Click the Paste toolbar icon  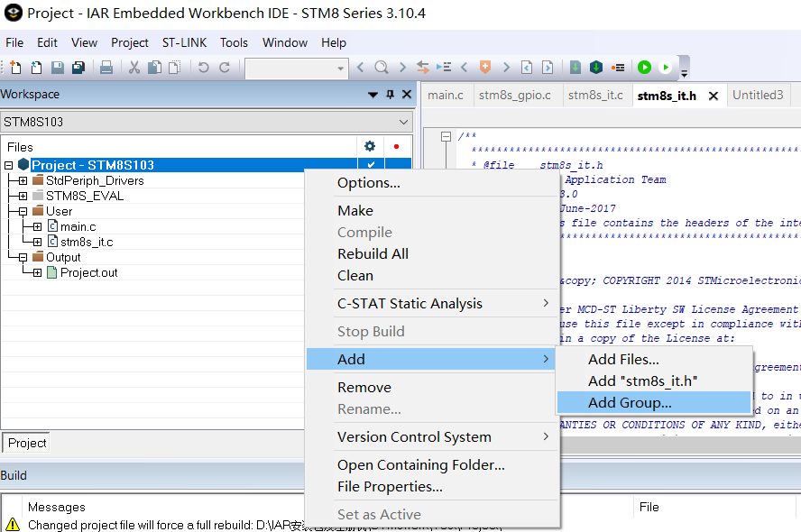[x=175, y=68]
